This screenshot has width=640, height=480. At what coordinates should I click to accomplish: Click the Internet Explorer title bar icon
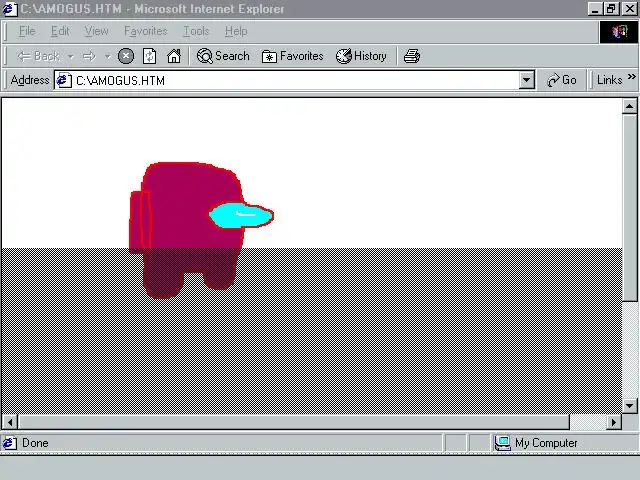click(9, 9)
